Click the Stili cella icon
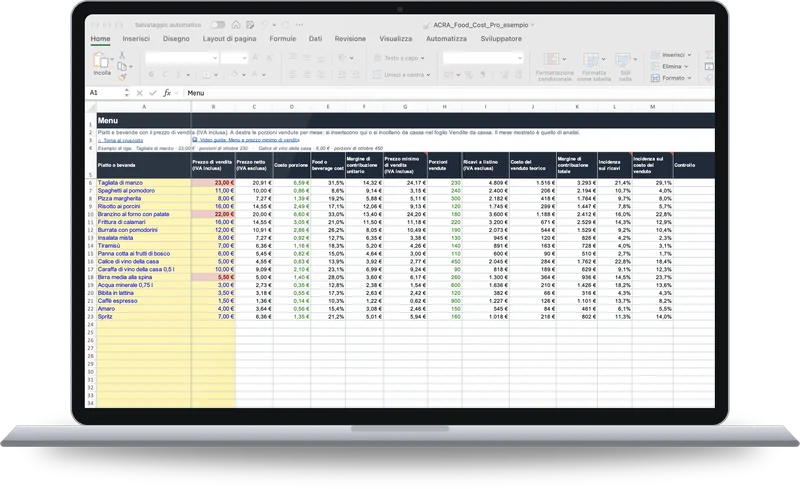This screenshot has height=489, width=800. pos(623,59)
